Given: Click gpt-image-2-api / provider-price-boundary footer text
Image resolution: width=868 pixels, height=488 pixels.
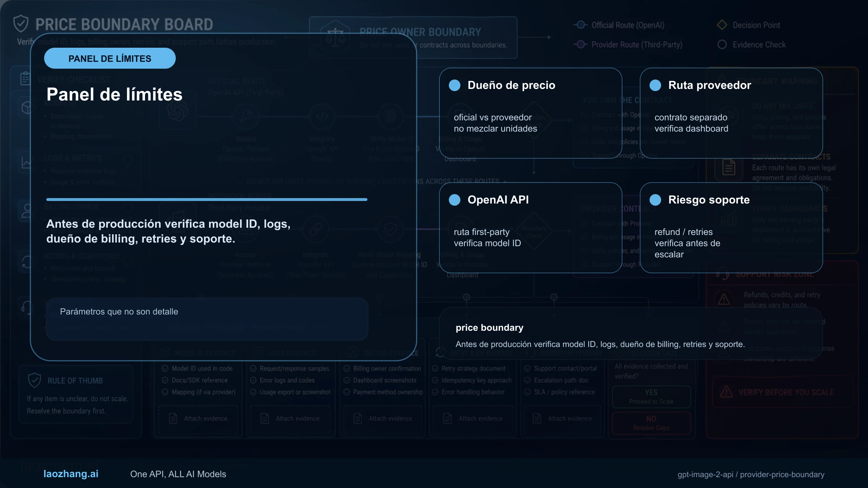Looking at the screenshot, I should (751, 474).
